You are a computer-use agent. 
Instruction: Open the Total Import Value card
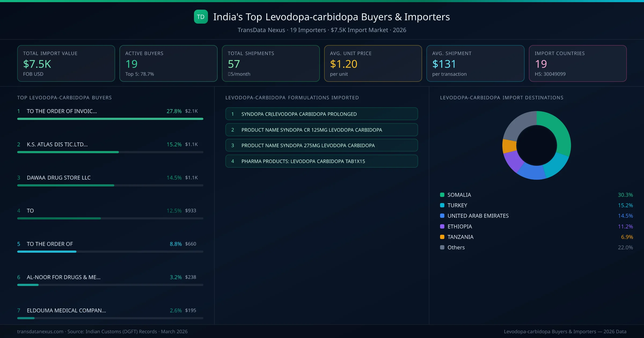[66, 63]
